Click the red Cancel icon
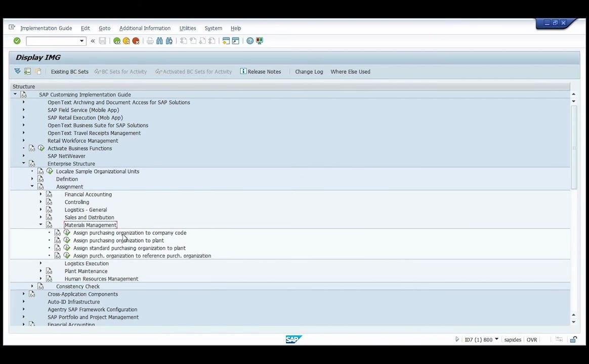The width and height of the screenshot is (589, 364). pos(136,41)
